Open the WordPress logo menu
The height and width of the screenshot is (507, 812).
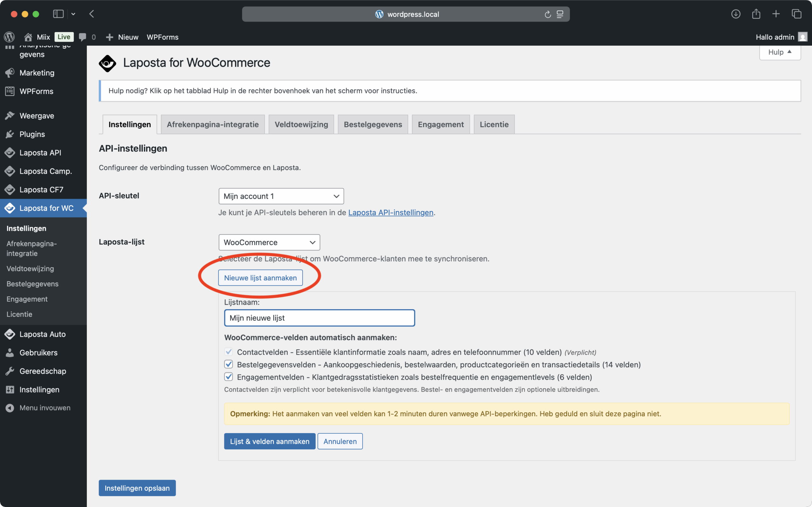coord(9,37)
